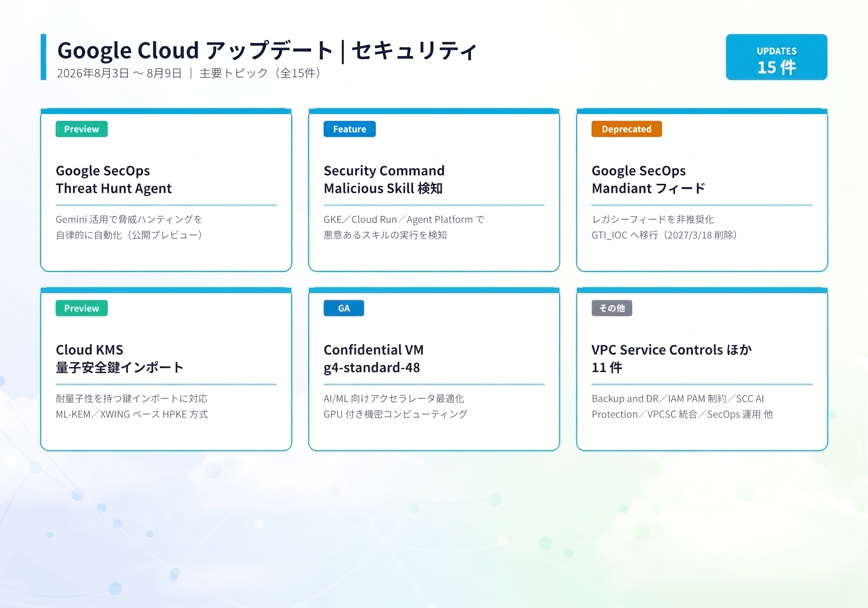Image resolution: width=868 pixels, height=608 pixels.
Task: Click the その他 tag on VPC Service Controls card
Action: pos(612,308)
